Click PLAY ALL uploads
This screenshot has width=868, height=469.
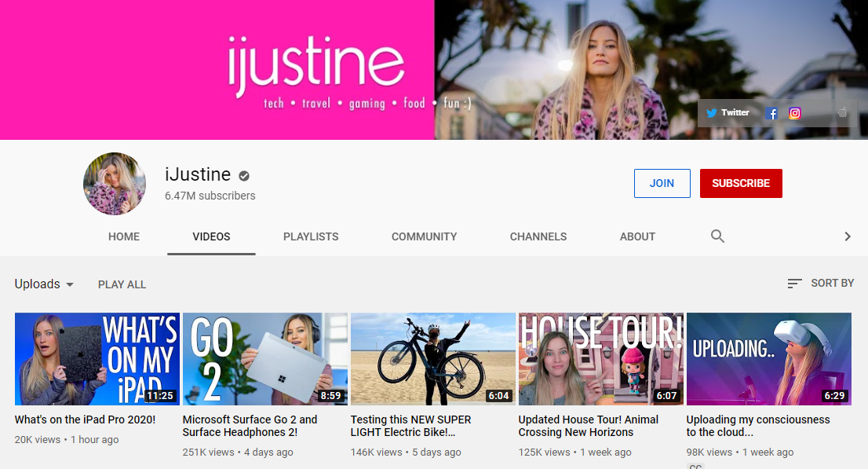click(x=122, y=284)
